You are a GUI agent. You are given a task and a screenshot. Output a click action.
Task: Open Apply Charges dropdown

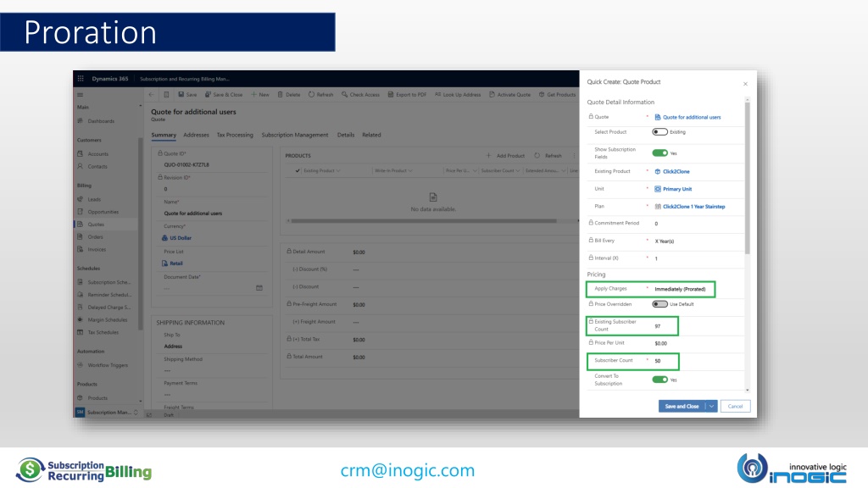point(682,289)
